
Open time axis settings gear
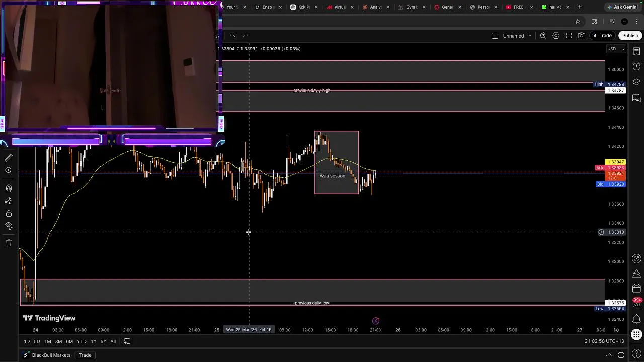[x=616, y=330]
